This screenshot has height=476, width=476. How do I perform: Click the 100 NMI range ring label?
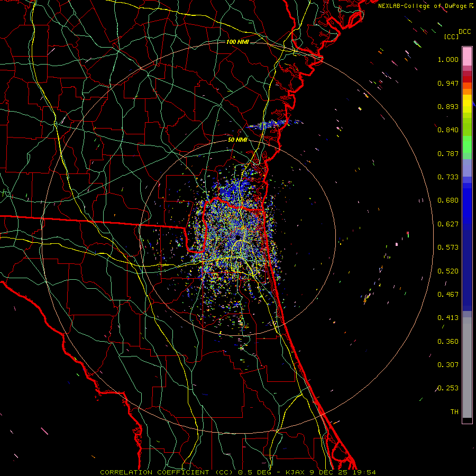point(237,42)
